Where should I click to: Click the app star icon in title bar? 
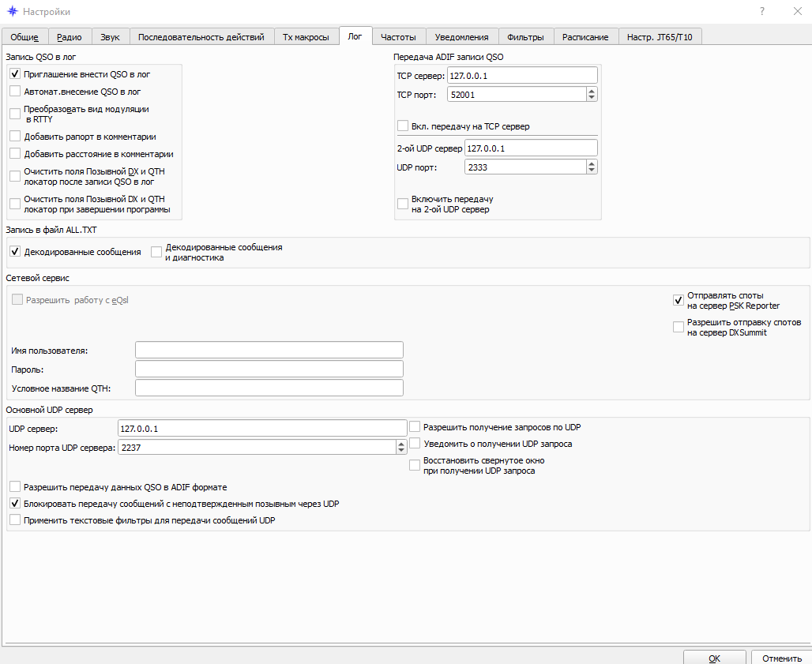pyautogui.click(x=13, y=11)
